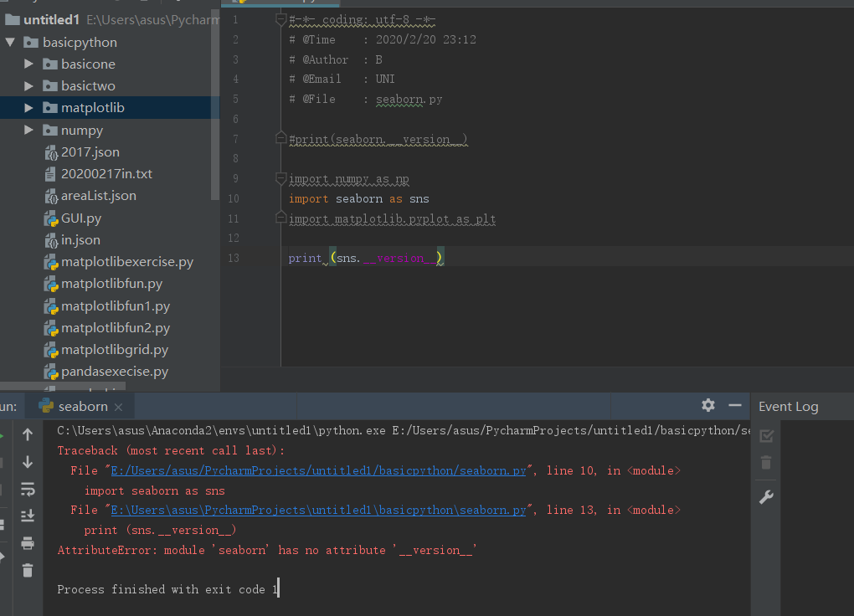Viewport: 854px width, 616px height.
Task: Click the project tree horizontal scrollbar
Action: 63,387
